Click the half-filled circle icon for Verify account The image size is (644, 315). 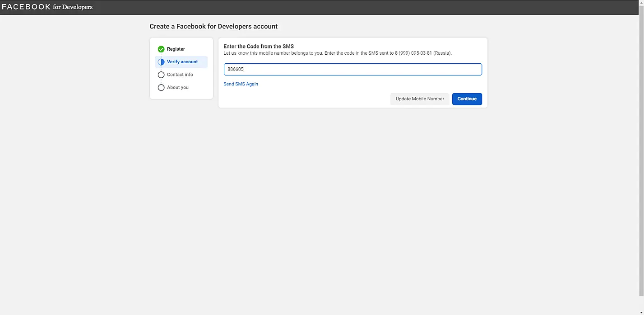(161, 62)
